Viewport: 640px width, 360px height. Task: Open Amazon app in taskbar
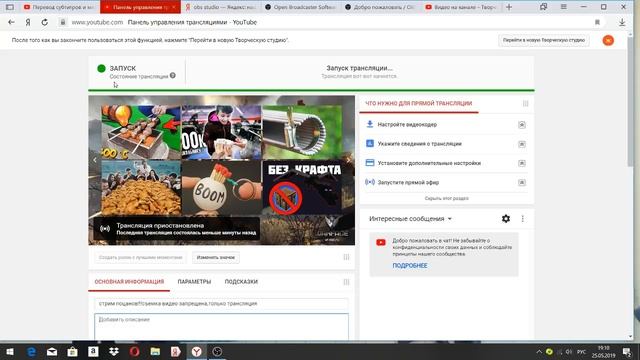coord(93,352)
